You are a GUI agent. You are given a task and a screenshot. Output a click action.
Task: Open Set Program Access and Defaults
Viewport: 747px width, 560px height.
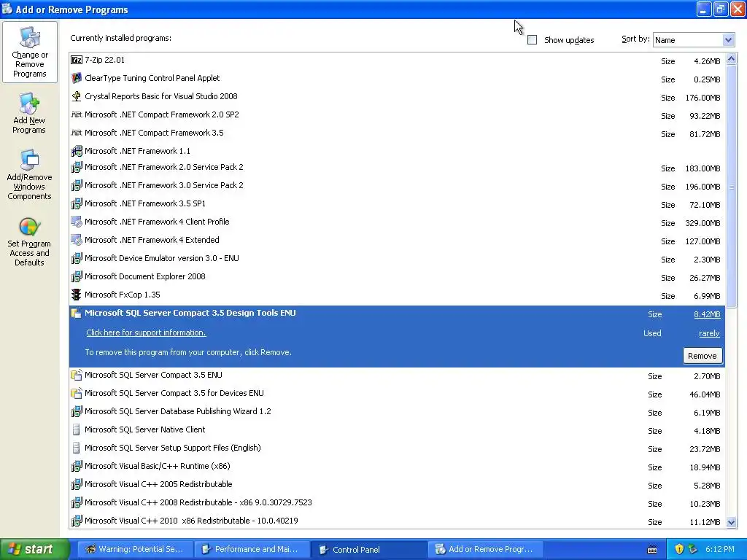click(x=29, y=241)
